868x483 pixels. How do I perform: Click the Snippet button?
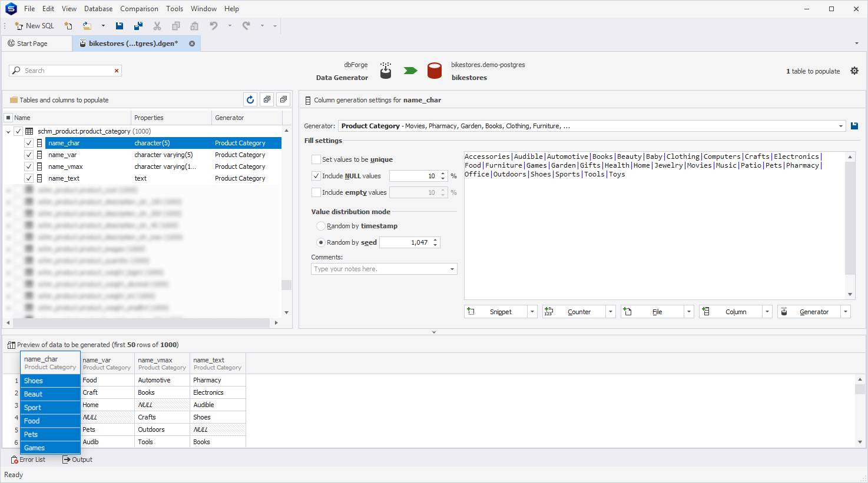[x=496, y=312]
